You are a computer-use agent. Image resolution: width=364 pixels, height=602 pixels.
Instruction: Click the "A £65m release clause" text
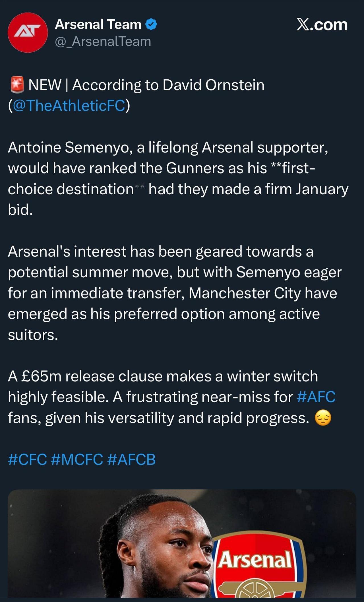pyautogui.click(x=85, y=376)
